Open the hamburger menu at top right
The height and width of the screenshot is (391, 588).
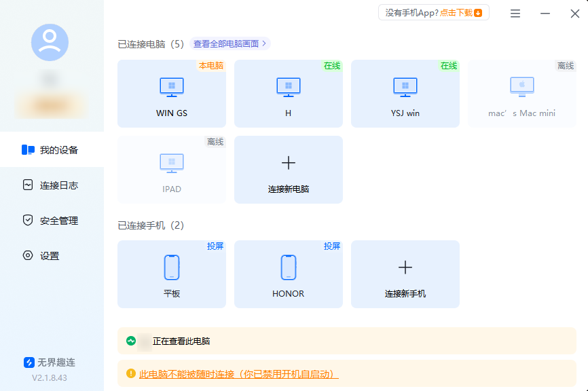pyautogui.click(x=514, y=13)
